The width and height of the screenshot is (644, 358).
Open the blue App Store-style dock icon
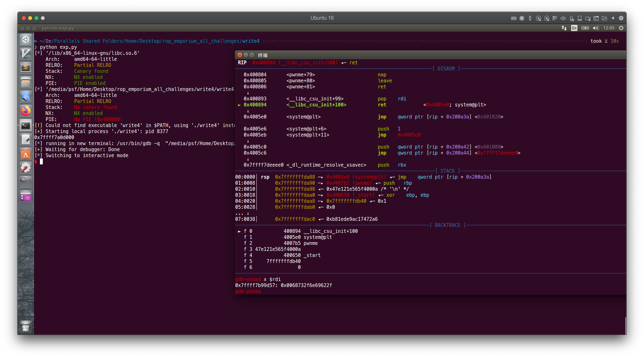[x=26, y=96]
